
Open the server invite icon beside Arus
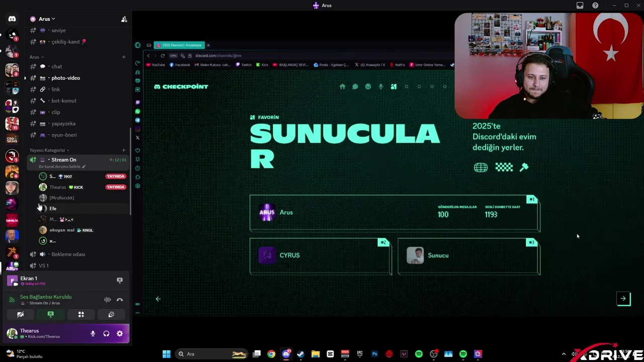(124, 19)
